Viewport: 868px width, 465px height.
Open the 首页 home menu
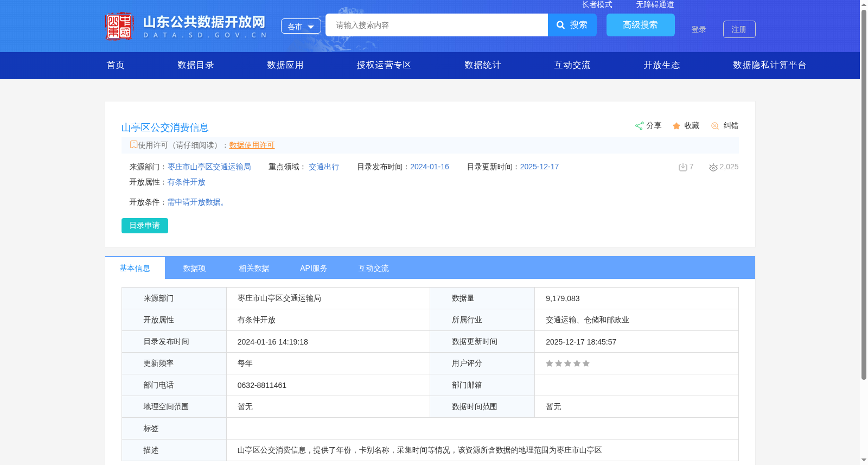click(116, 65)
